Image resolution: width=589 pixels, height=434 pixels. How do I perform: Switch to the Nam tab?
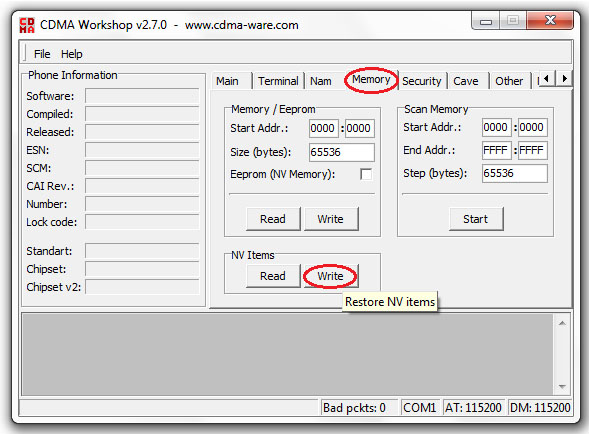pos(321,81)
